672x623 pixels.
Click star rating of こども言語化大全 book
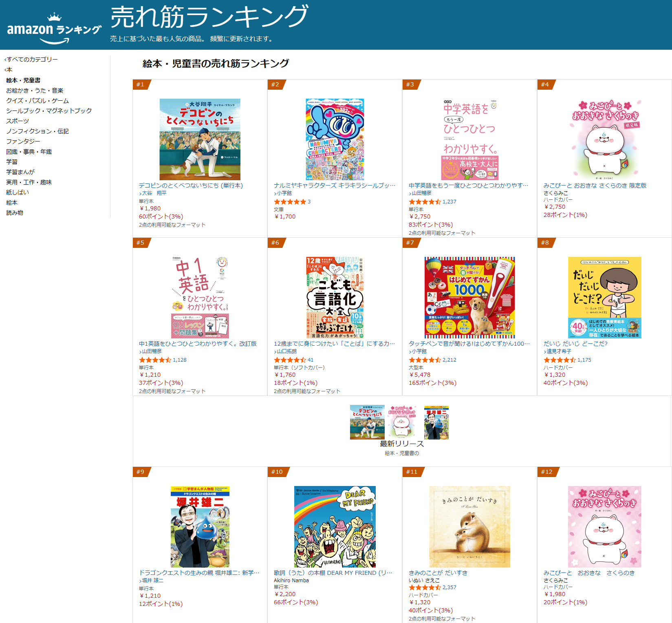click(x=290, y=360)
